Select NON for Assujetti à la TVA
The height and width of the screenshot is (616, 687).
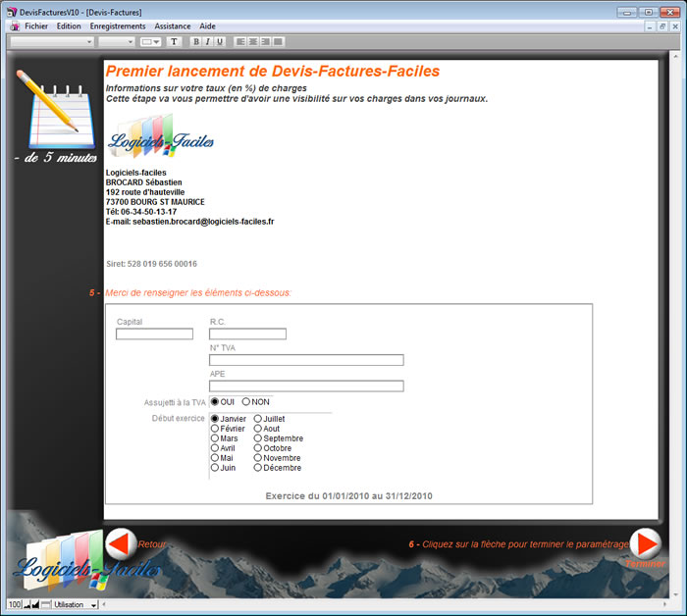(x=246, y=402)
